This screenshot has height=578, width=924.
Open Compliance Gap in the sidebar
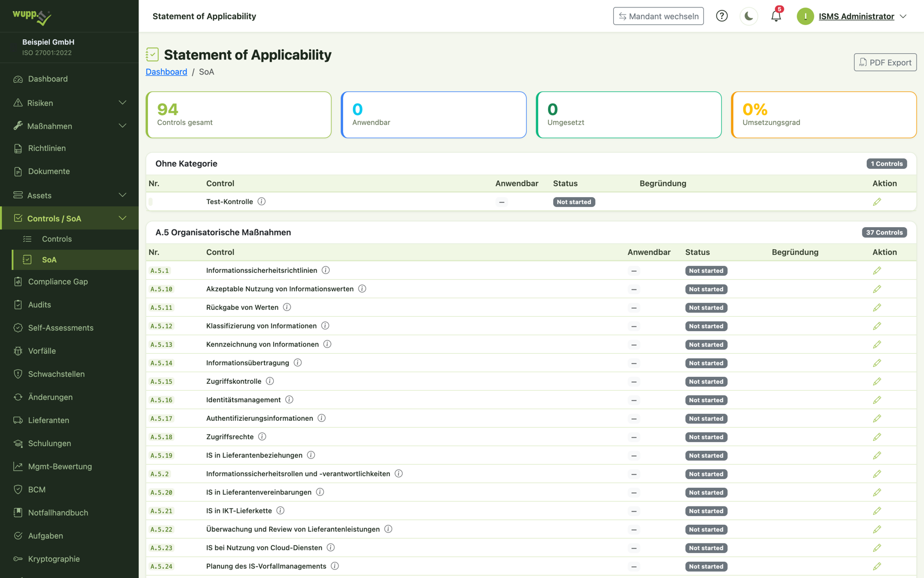coord(69,282)
